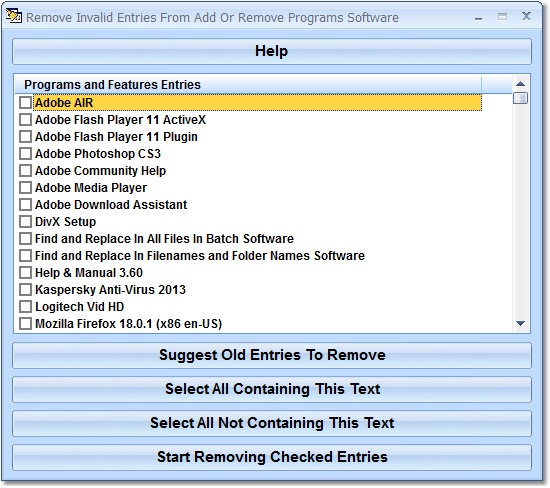Click Select All Containing This Text button
The width and height of the screenshot is (550, 488).
(x=272, y=389)
